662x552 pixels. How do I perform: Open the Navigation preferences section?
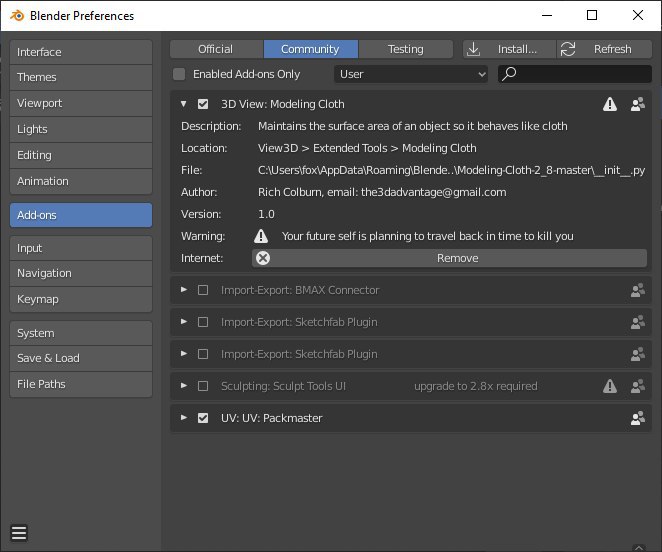[x=81, y=273]
